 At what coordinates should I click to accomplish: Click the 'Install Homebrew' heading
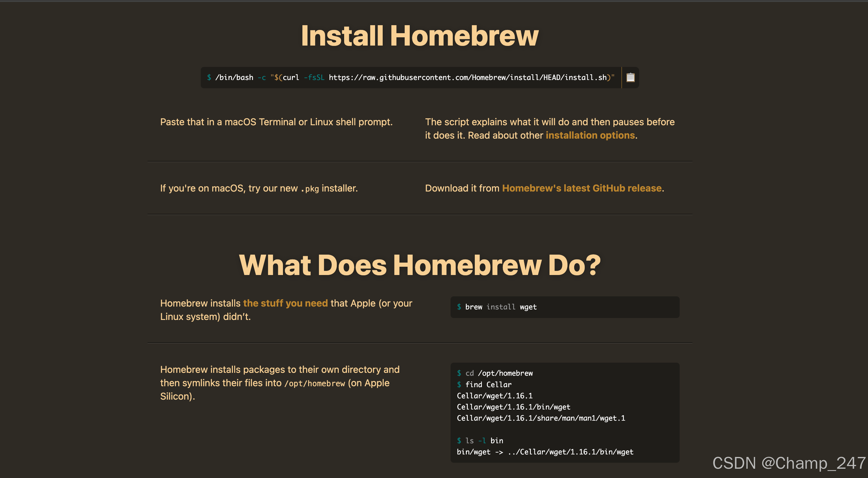420,36
